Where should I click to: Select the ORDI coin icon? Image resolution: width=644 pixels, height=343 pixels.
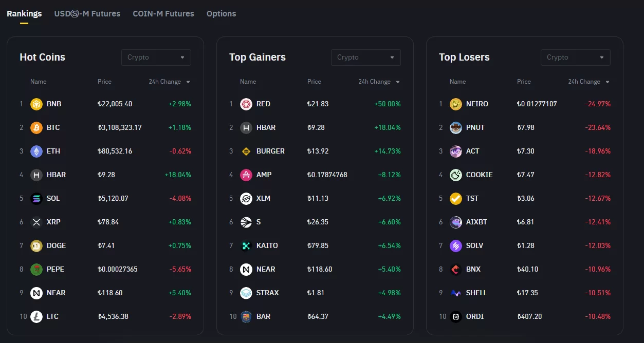pos(456,317)
